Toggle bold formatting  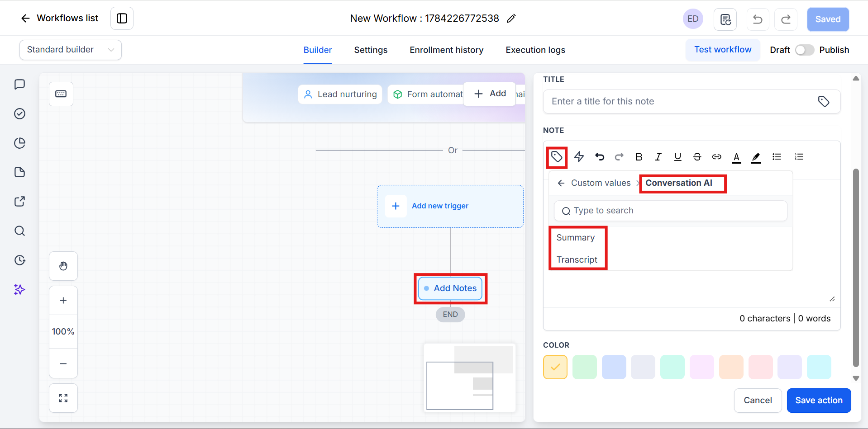pyautogui.click(x=639, y=157)
